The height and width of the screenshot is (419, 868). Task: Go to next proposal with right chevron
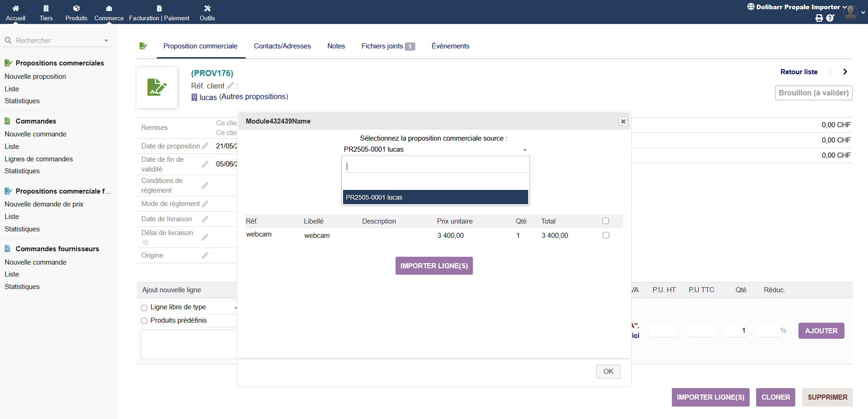845,72
